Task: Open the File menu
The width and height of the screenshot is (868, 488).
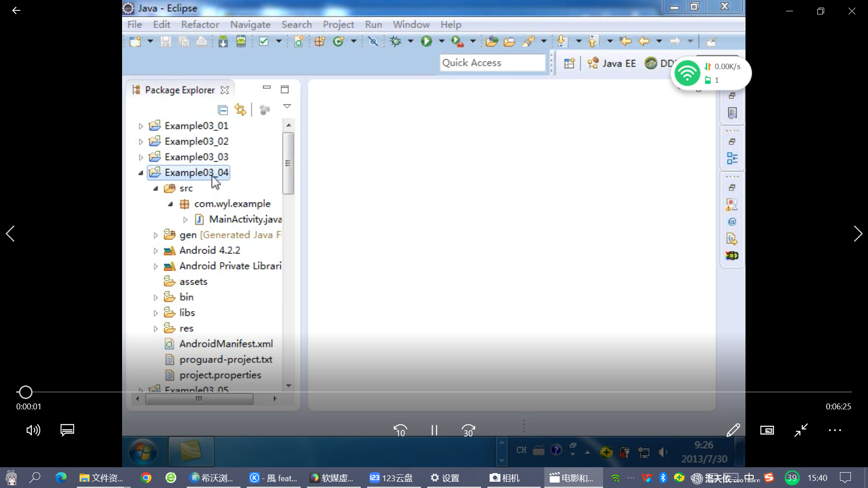Action: point(135,24)
